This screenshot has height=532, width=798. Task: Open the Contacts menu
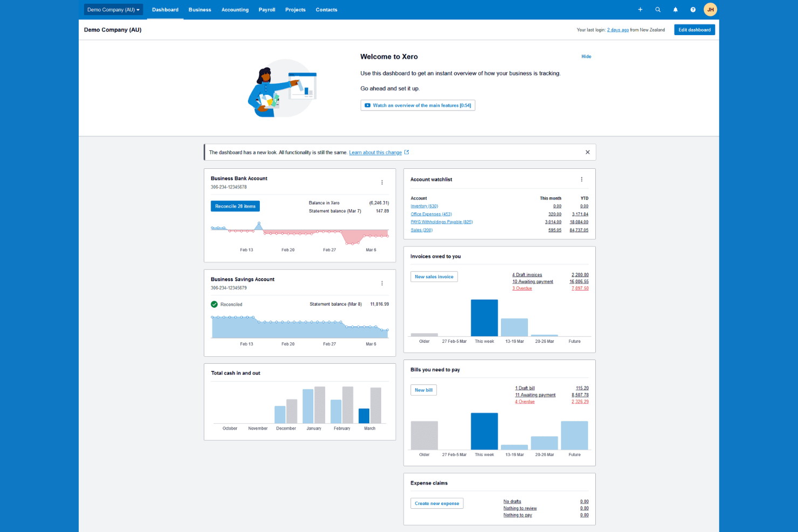(x=326, y=10)
